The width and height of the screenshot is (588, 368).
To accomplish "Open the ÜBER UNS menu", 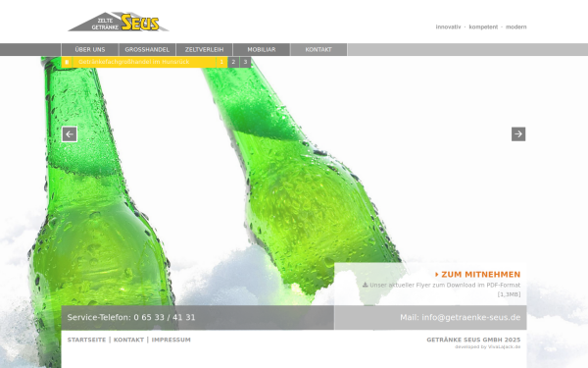I will click(90, 50).
